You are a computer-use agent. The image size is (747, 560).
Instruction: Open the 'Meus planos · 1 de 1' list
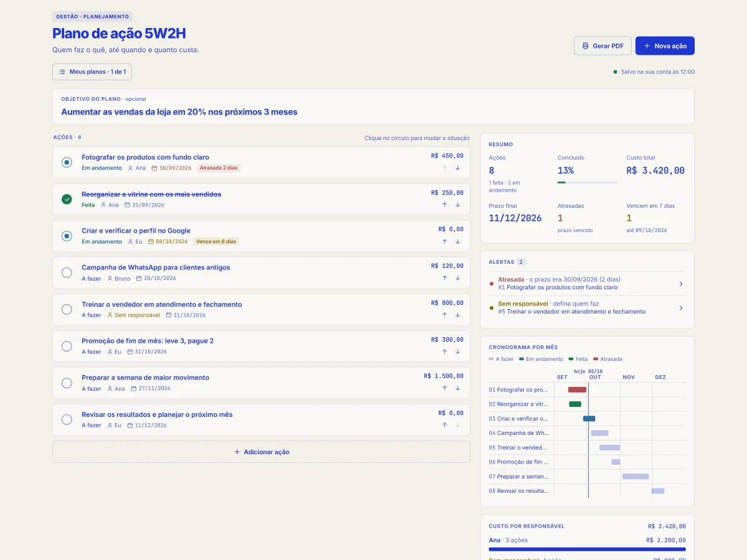coord(92,72)
